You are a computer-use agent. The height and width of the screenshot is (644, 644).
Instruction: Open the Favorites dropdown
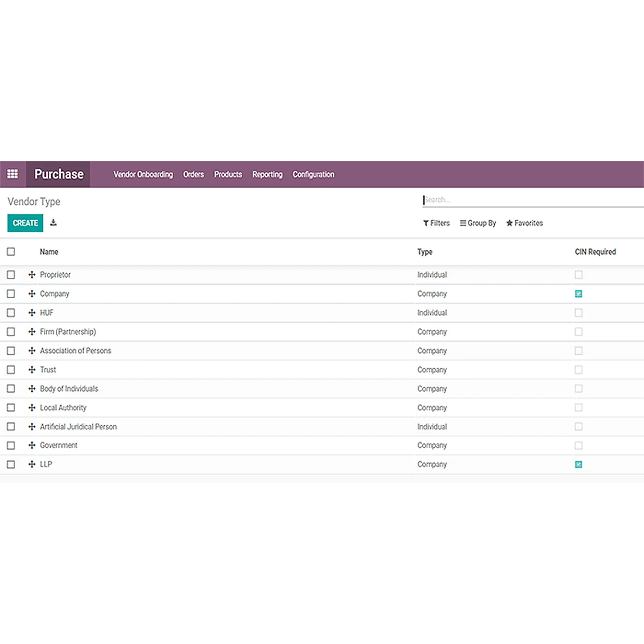[524, 223]
